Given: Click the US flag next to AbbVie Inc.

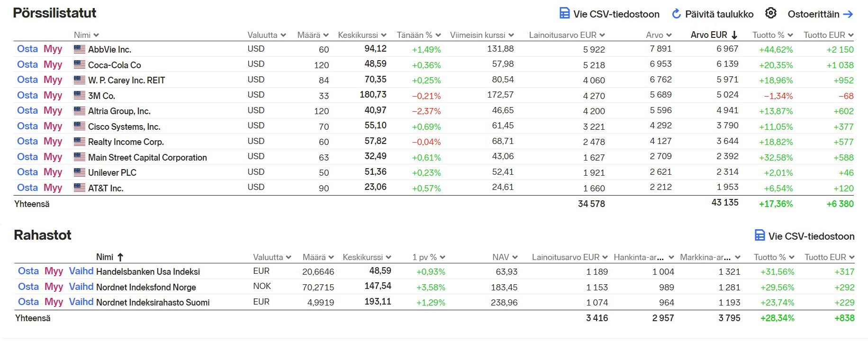Looking at the screenshot, I should click(x=80, y=49).
